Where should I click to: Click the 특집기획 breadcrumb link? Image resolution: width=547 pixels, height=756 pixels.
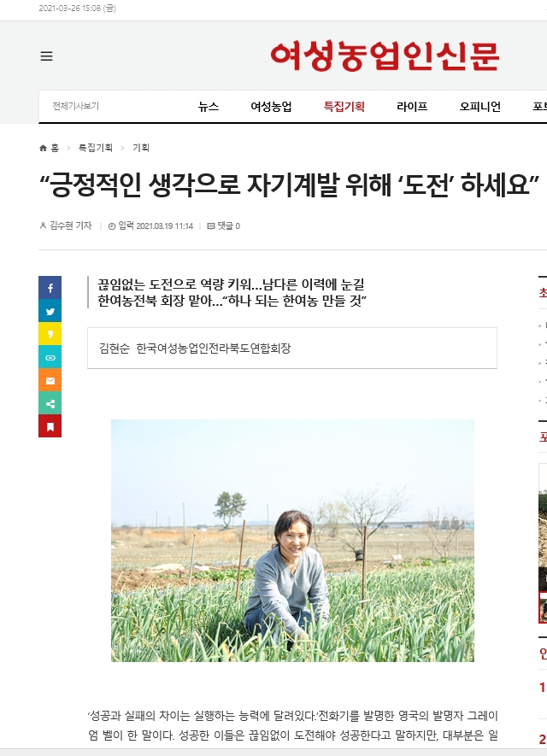pyautogui.click(x=96, y=148)
